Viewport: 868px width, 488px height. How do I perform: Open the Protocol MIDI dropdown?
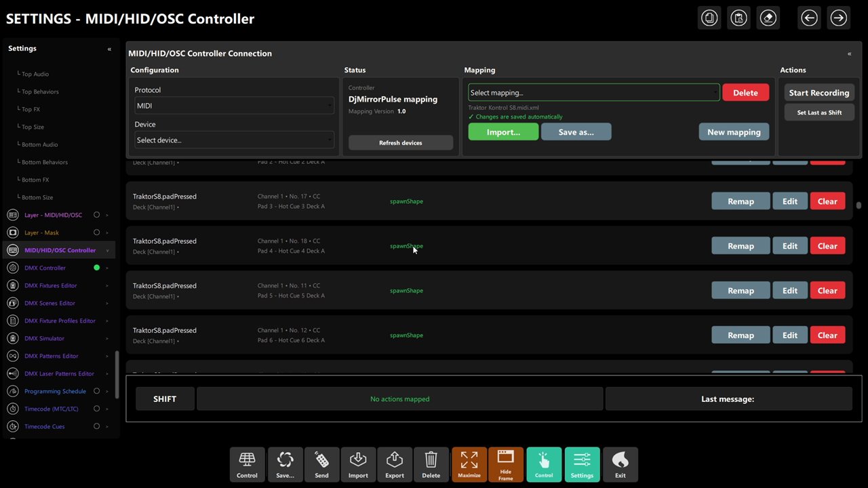pyautogui.click(x=234, y=106)
